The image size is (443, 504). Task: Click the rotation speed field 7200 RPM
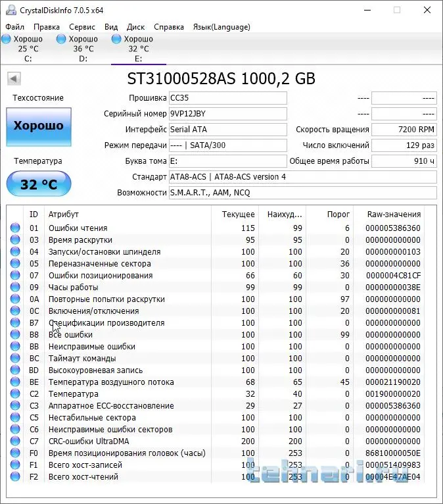coord(404,130)
